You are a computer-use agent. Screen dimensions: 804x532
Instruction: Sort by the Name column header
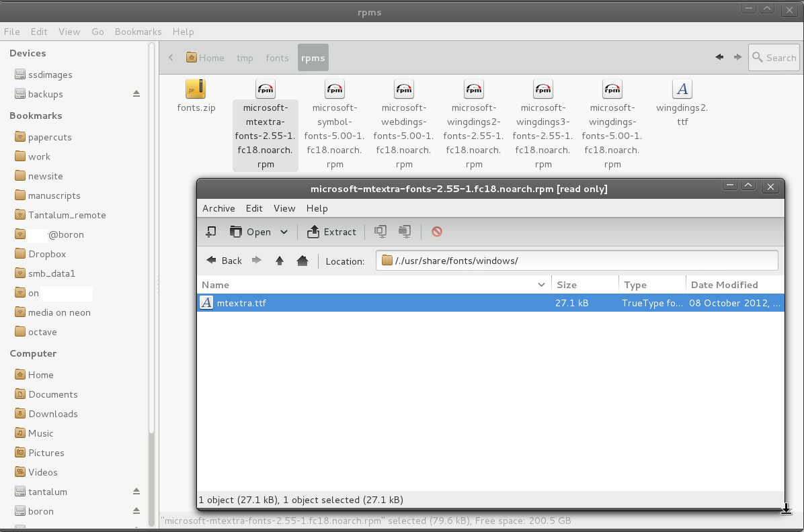374,284
